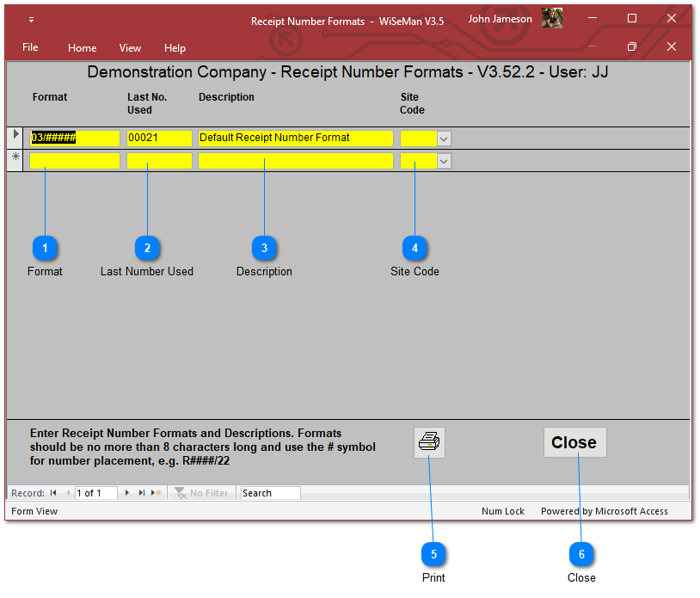700x598 pixels.
Task: Click the Default Receipt Number Format description field
Action: (295, 138)
